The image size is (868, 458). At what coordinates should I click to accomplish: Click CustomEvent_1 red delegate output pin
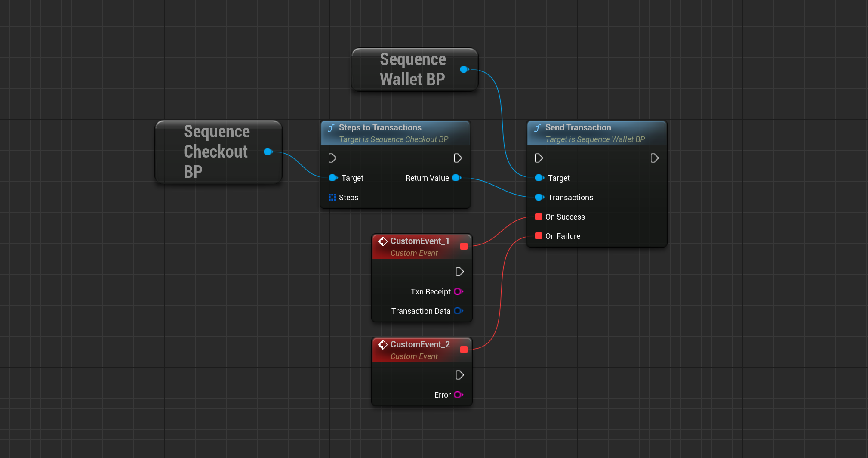[x=464, y=246]
